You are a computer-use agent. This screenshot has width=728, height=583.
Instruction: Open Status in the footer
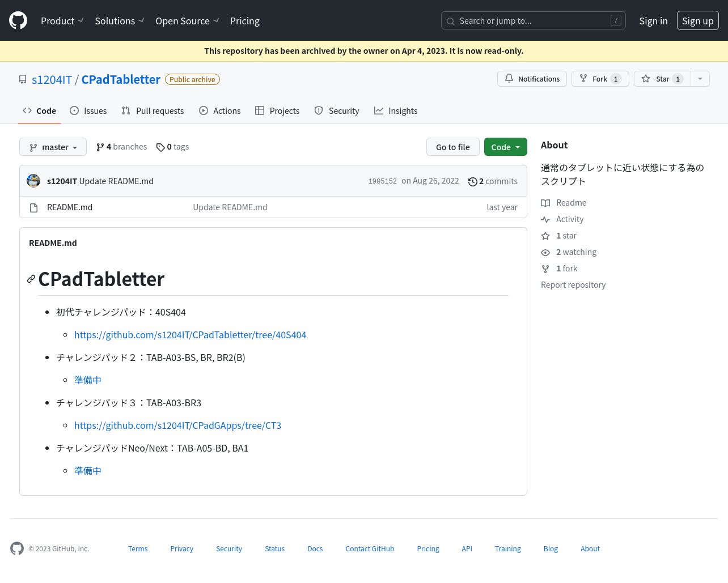(x=275, y=549)
